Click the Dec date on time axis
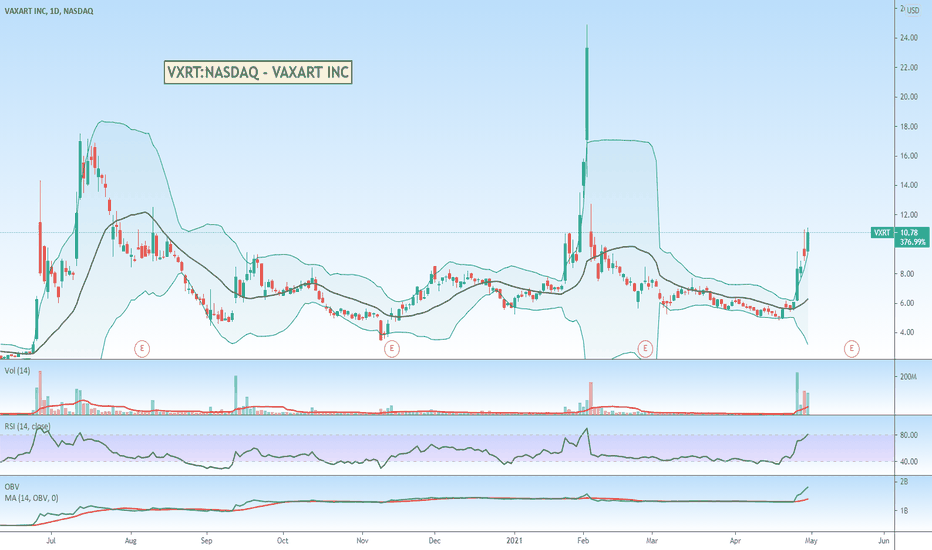Screen dimensions: 932x550 (434, 540)
